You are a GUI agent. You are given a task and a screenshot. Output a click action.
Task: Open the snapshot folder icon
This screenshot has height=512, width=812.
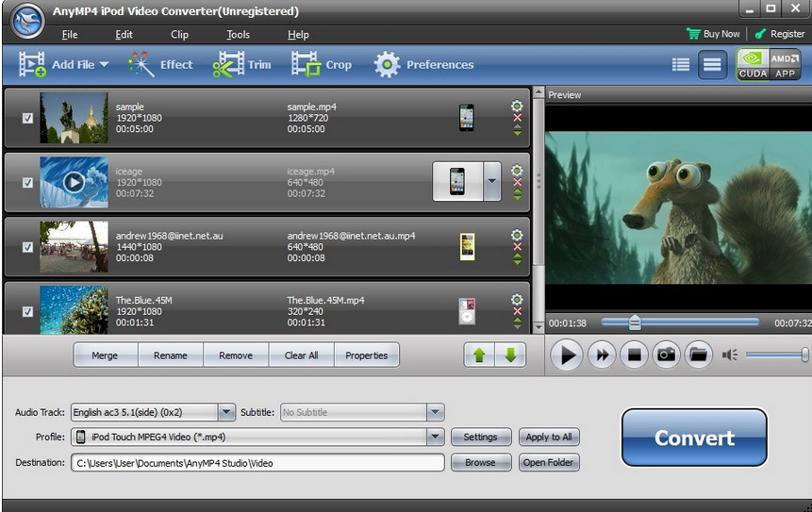(x=698, y=355)
